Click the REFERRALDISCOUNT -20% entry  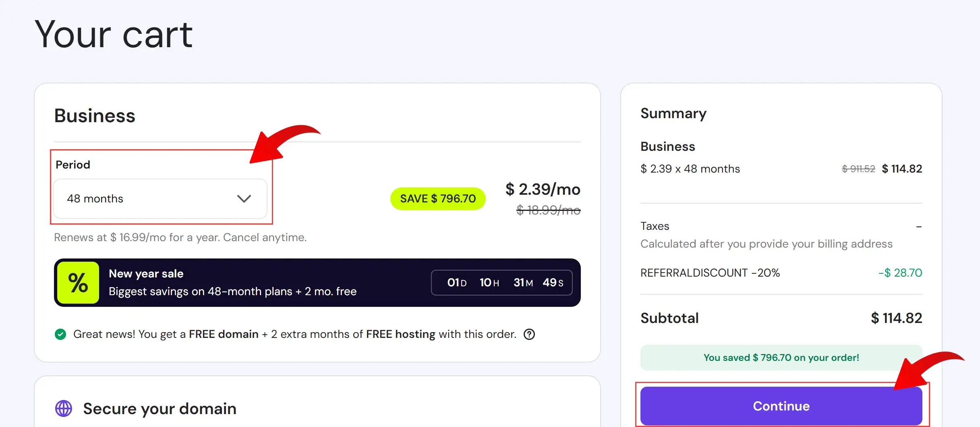710,273
